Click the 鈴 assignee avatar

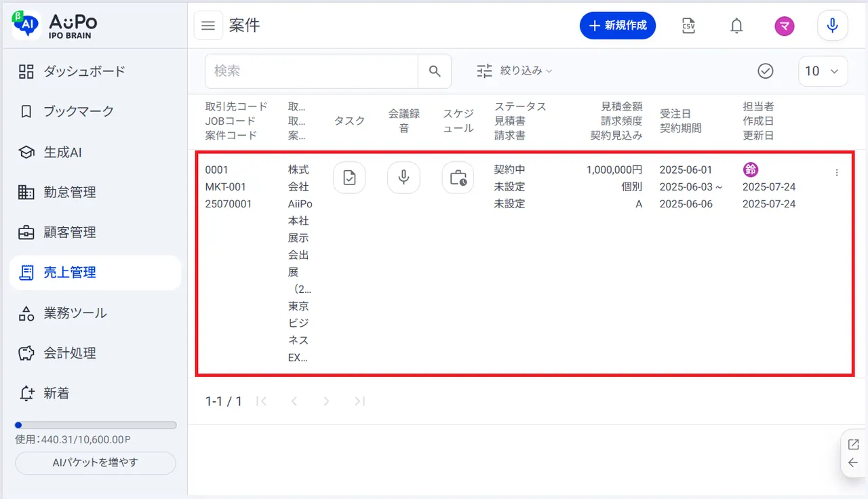point(750,169)
